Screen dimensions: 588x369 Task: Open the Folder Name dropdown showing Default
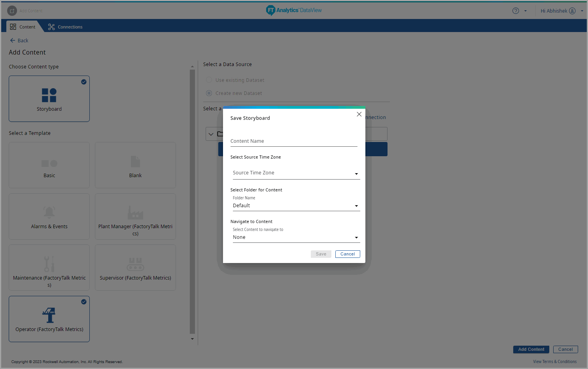click(x=296, y=206)
